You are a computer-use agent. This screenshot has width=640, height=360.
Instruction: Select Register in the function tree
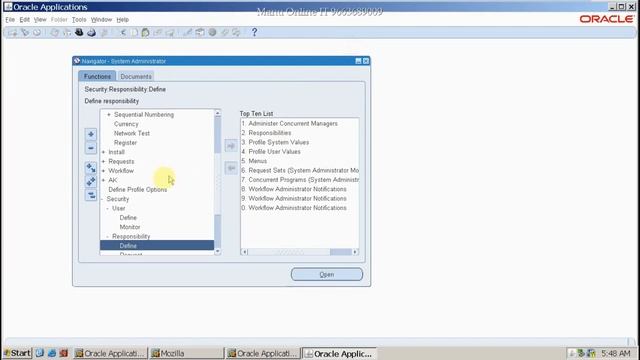pos(125,143)
